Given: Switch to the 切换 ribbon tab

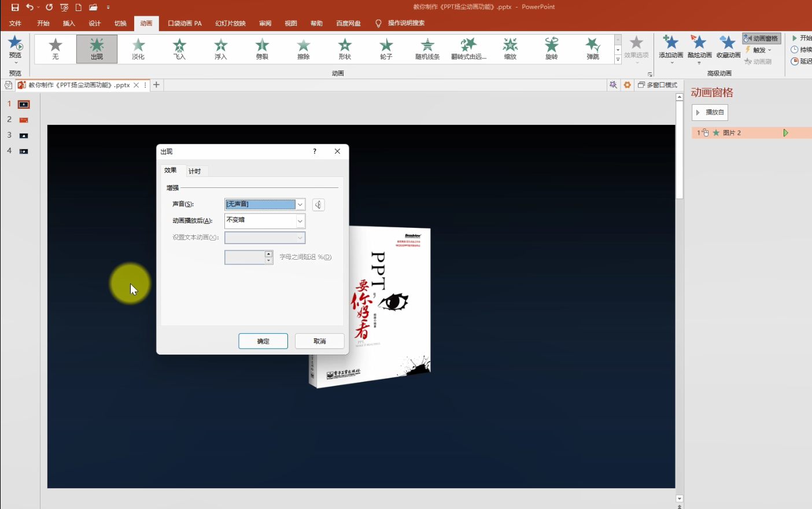Looking at the screenshot, I should tap(120, 23).
